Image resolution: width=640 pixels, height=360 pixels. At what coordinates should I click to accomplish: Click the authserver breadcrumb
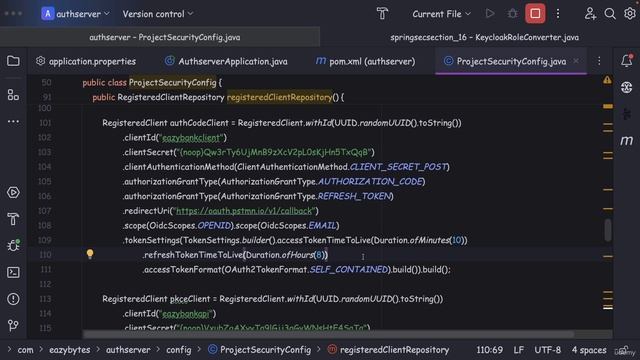coord(128,350)
